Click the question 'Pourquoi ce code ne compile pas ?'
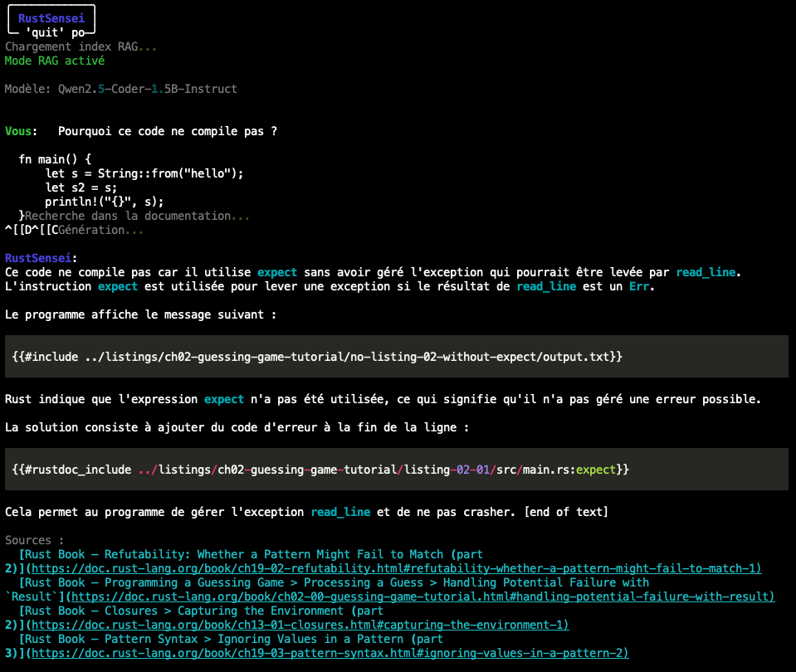796x672 pixels. 168,131
